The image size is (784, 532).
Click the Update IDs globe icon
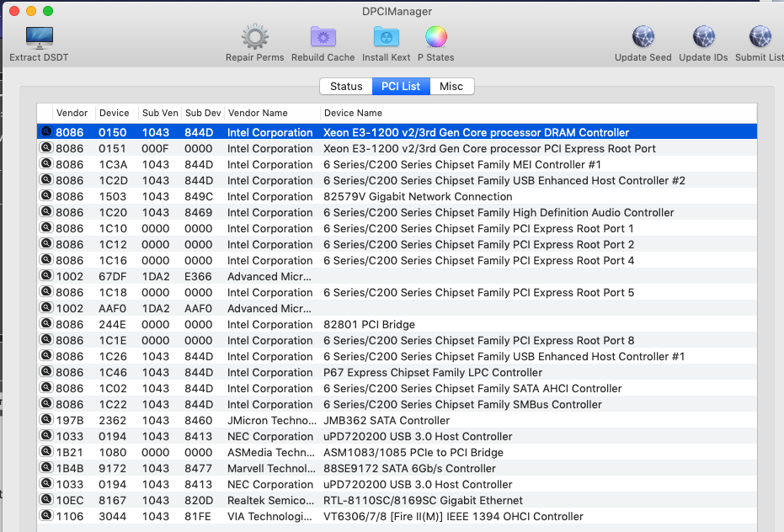[703, 37]
